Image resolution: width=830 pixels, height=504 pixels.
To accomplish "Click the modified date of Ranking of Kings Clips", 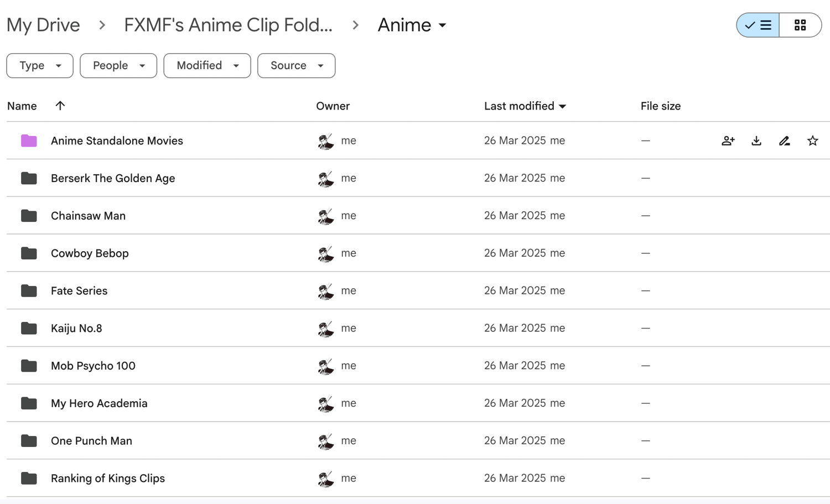I will 515,478.
